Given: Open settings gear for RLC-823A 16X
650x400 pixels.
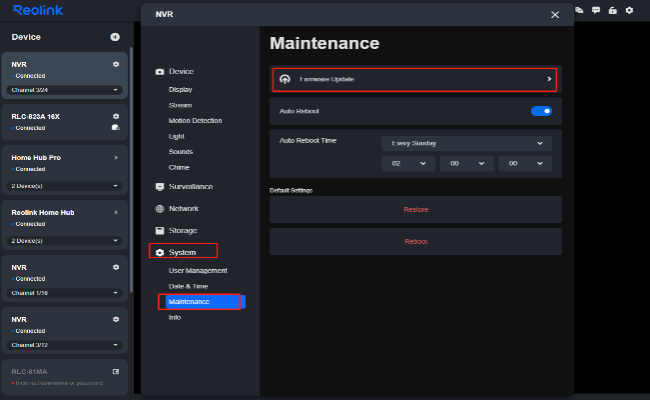Looking at the screenshot, I should point(116,116).
